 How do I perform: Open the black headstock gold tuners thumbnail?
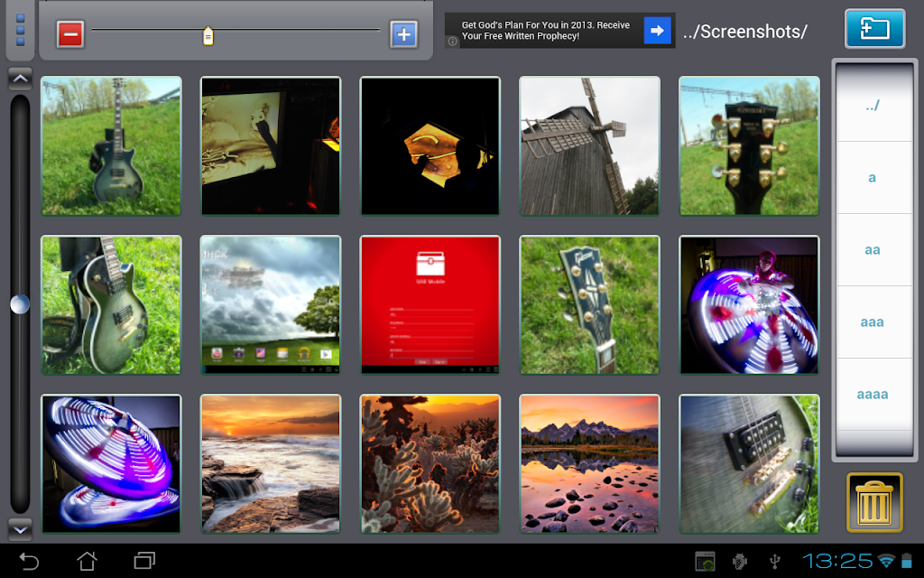[749, 145]
